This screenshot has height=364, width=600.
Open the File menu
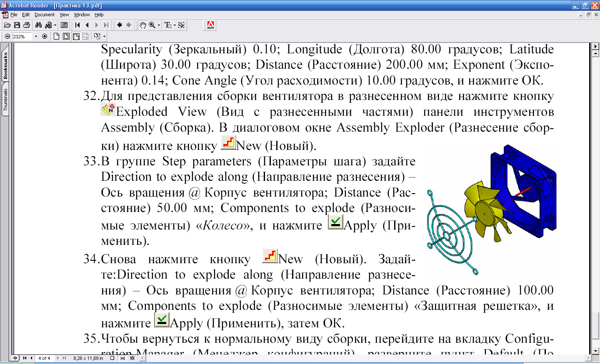(14, 15)
